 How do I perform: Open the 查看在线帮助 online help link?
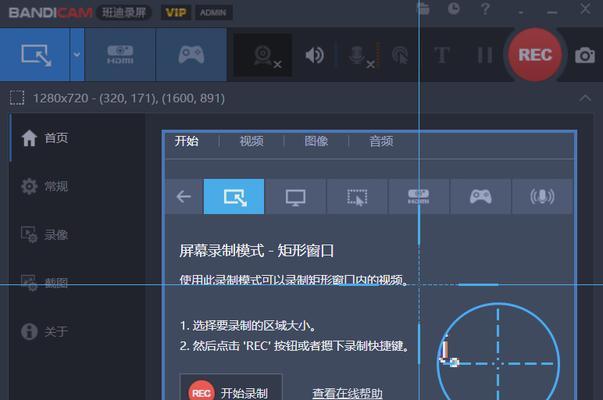click(347, 393)
